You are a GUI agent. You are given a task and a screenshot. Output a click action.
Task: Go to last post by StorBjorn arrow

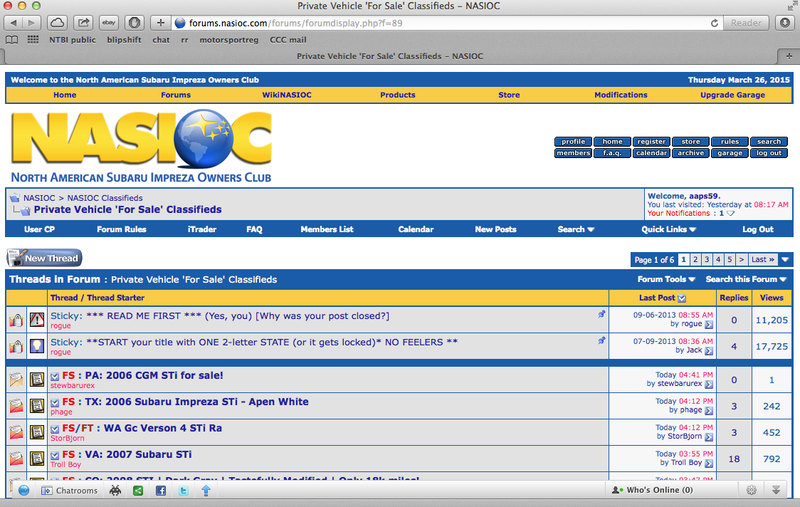[x=709, y=437]
